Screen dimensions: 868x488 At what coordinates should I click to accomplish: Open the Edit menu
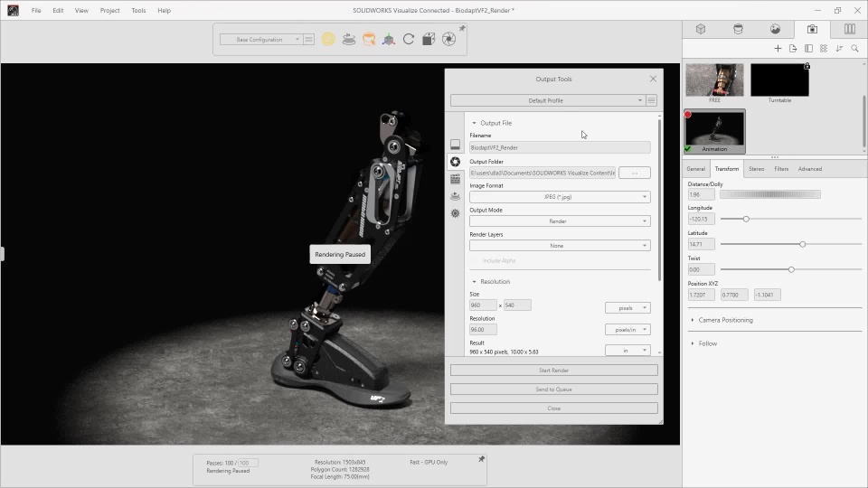point(58,11)
